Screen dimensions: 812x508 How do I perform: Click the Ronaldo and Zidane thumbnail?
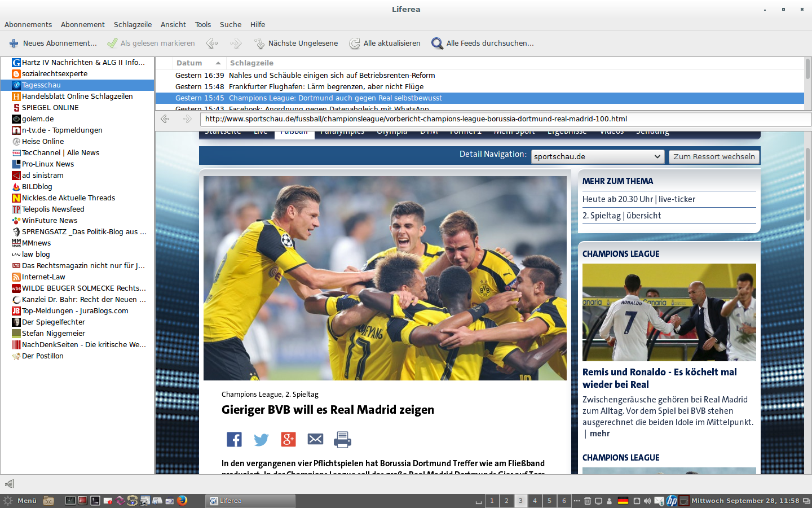coord(669,312)
